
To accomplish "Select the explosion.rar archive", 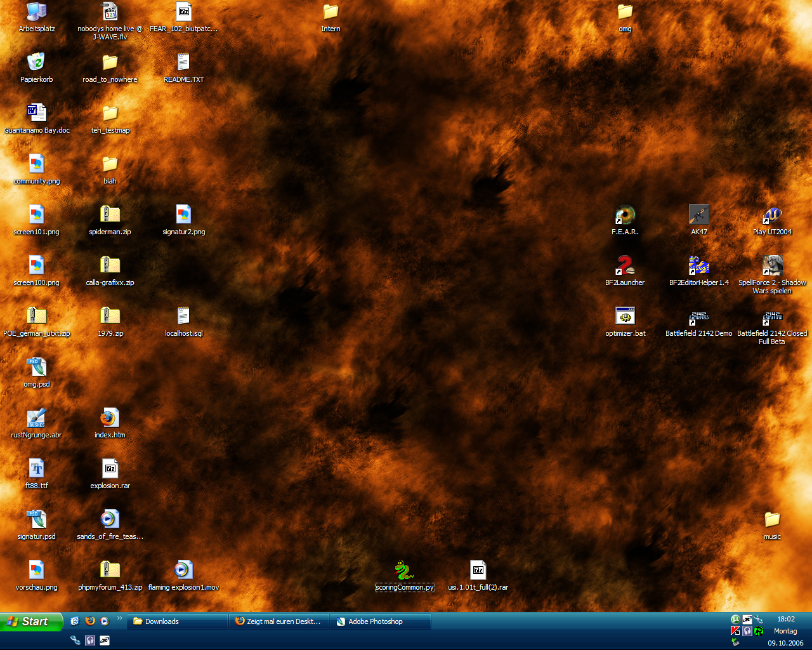I will pos(110,474).
